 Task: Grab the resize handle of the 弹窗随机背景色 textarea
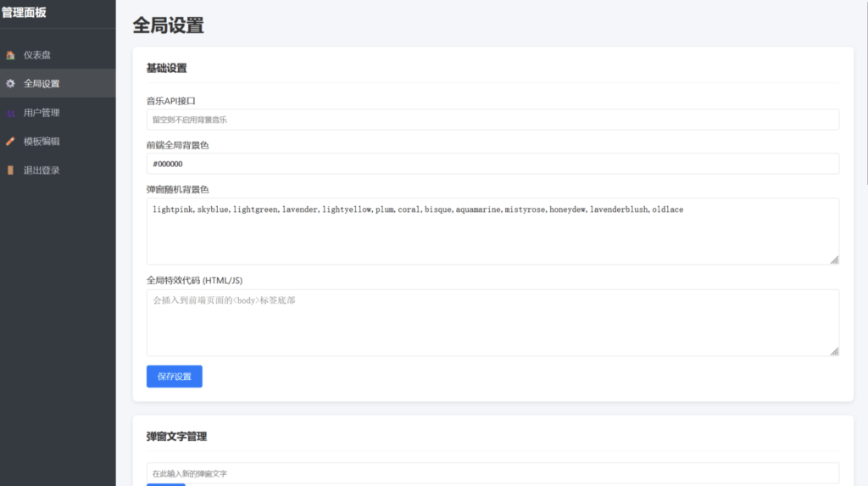coord(834,260)
